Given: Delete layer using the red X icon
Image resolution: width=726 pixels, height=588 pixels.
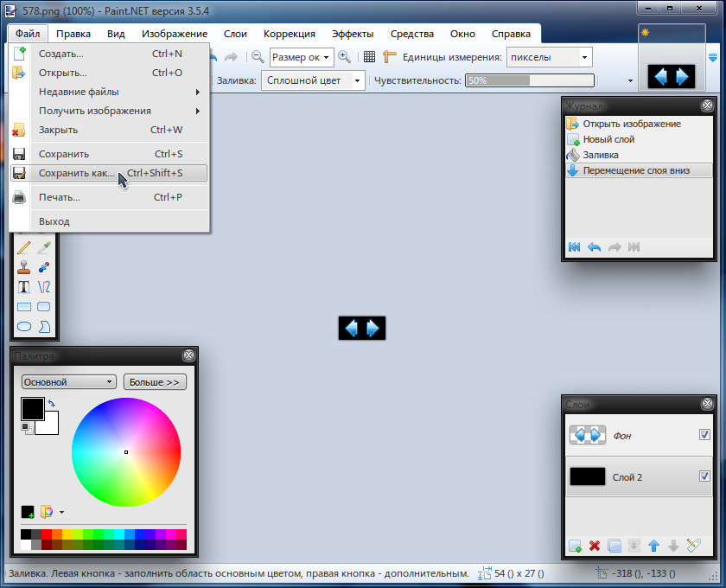Looking at the screenshot, I should pyautogui.click(x=595, y=546).
